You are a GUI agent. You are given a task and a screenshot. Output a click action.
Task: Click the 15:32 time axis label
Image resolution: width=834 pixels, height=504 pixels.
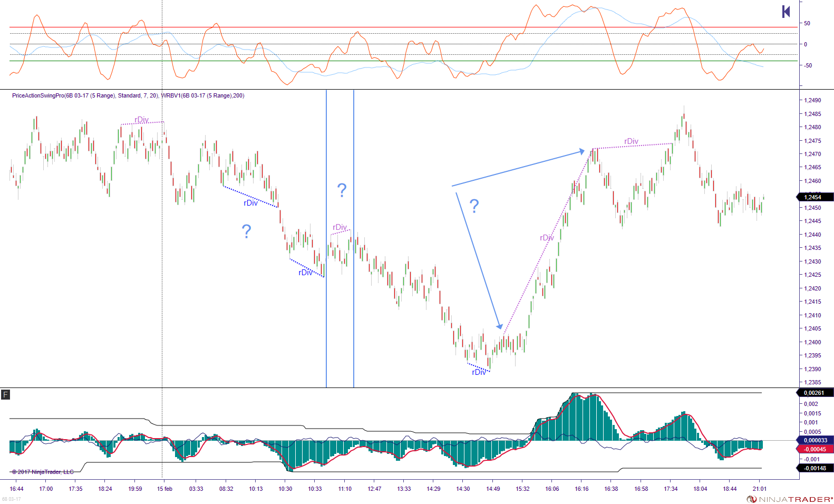coord(522,489)
